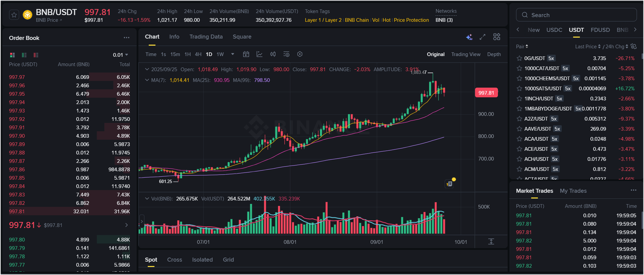Collapse the candle OHLC info line
The width and height of the screenshot is (644, 275).
[x=147, y=69]
